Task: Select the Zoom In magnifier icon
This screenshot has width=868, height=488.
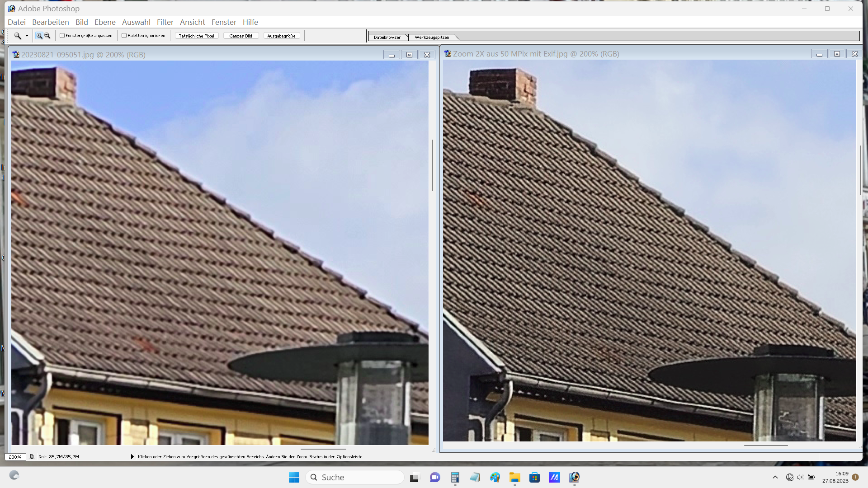Action: 39,36
